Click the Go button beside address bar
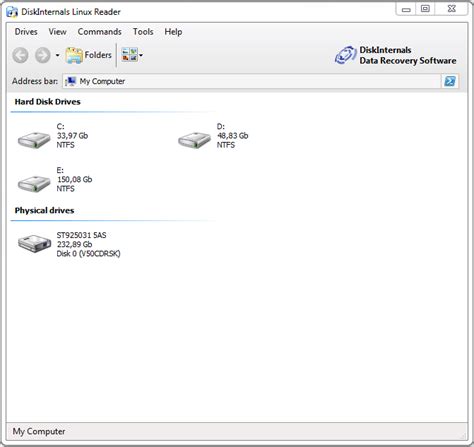This screenshot has width=474, height=447. (x=450, y=81)
